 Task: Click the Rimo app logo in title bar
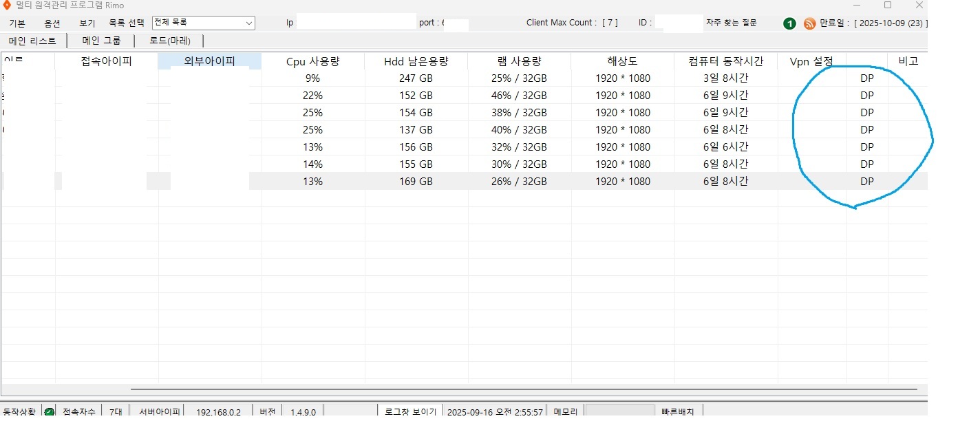point(8,6)
